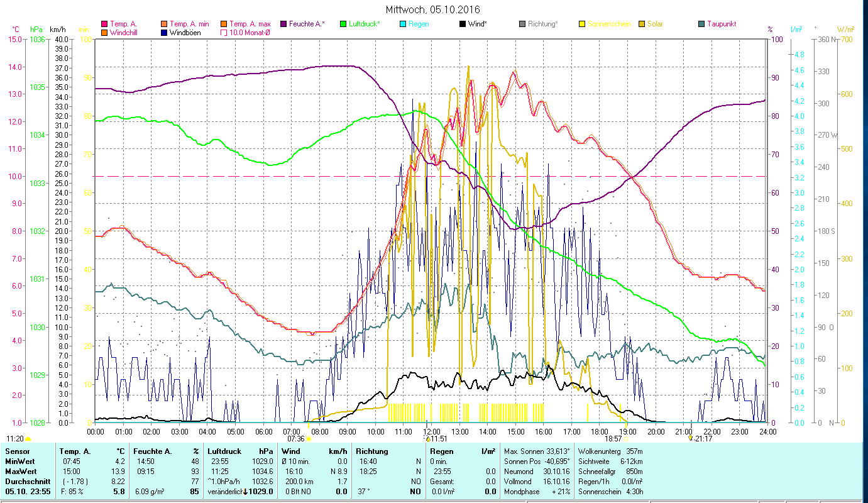
Task: Click the falling pressure arrow before 1029.0
Action: pyautogui.click(x=245, y=491)
